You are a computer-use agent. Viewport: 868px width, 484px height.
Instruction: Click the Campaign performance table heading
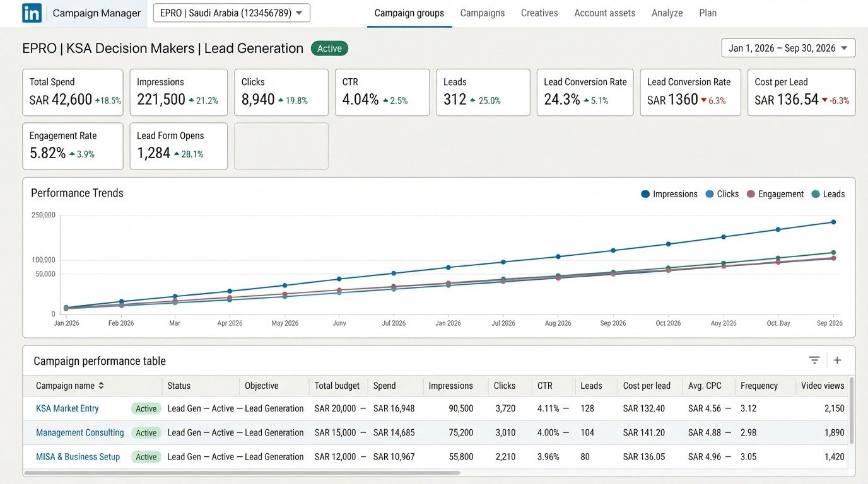[100, 361]
